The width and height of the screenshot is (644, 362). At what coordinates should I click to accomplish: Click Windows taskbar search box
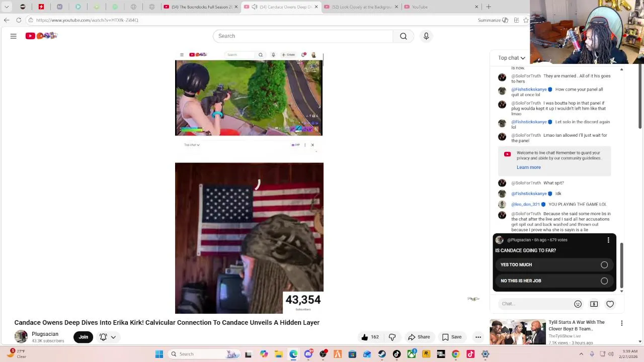(205, 354)
